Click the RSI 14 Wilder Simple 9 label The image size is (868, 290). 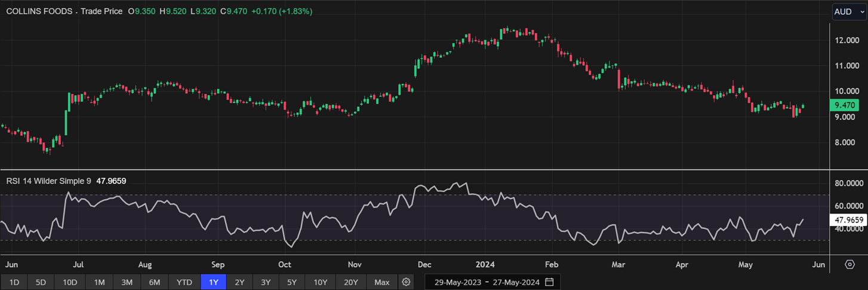(x=49, y=180)
